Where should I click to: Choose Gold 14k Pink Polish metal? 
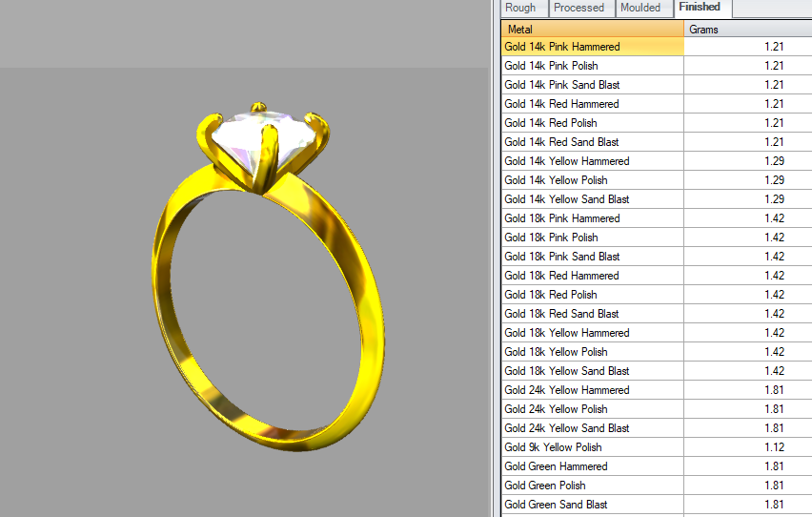[551, 66]
